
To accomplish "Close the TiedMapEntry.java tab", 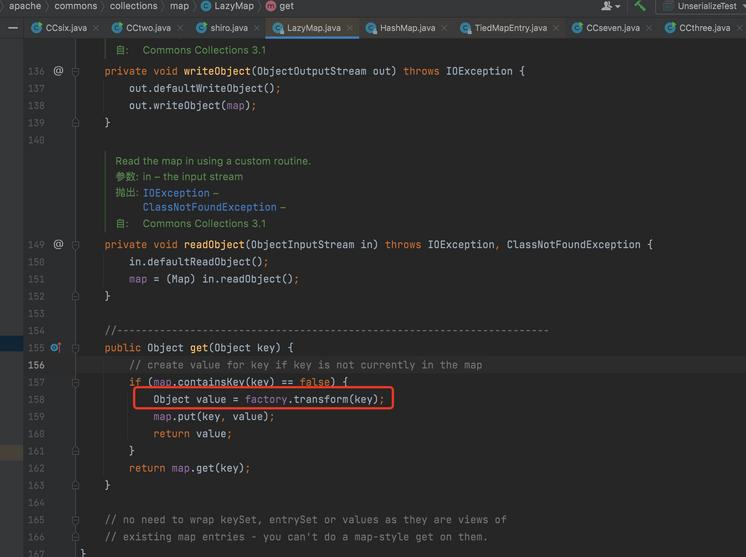I will 556,28.
